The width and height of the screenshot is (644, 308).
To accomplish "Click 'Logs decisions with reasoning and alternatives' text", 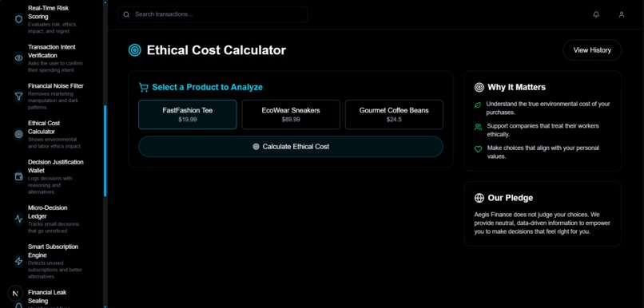I will tap(50, 185).
